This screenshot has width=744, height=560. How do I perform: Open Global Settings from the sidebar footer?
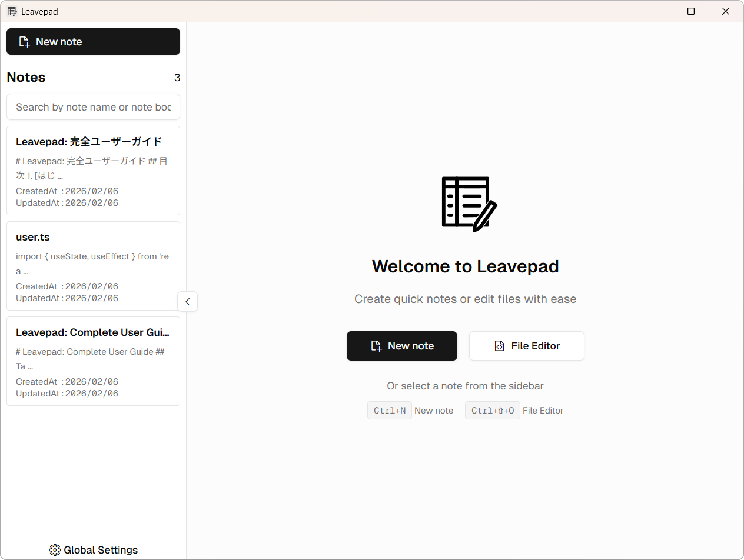tap(93, 549)
